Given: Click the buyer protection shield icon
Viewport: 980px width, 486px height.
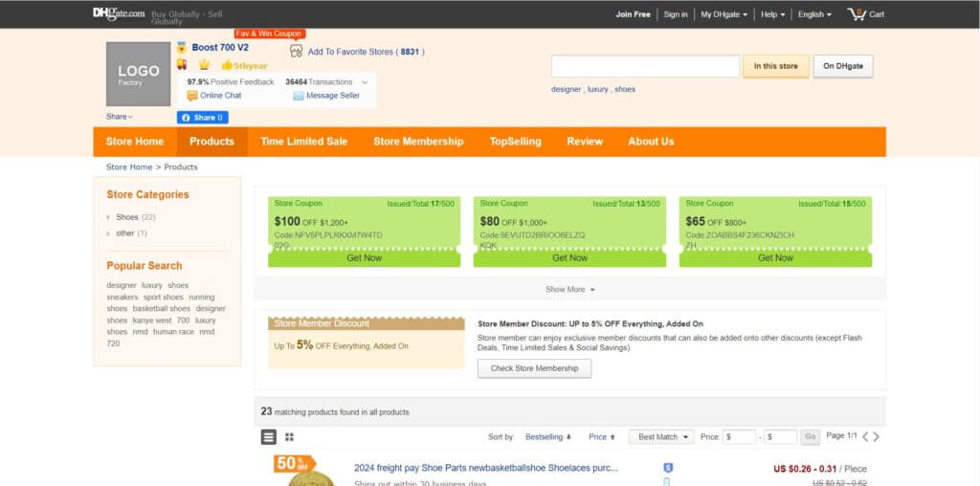Looking at the screenshot, I should 668,467.
